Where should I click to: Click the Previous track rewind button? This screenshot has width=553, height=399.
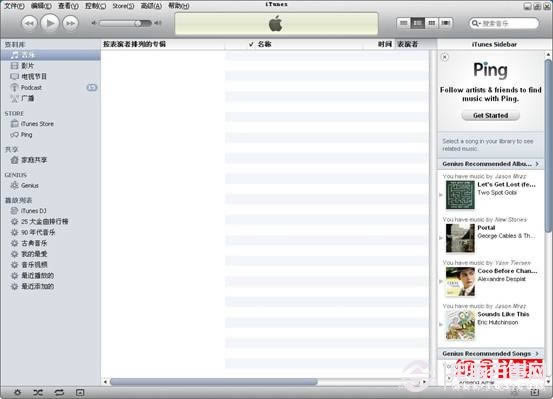click(29, 23)
